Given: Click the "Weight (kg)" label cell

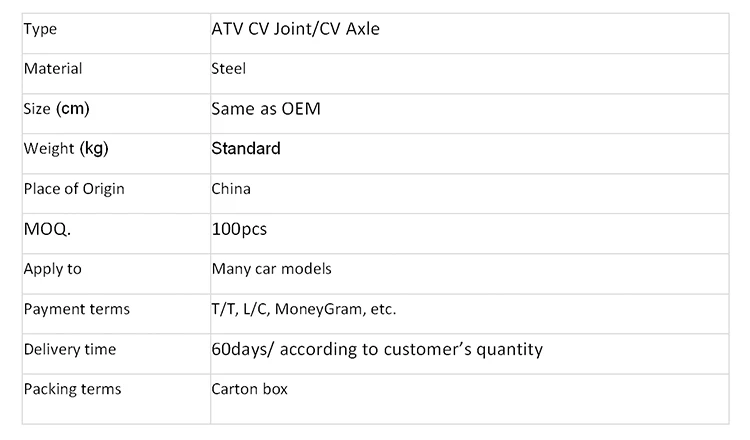Looking at the screenshot, I should pyautogui.click(x=66, y=149).
